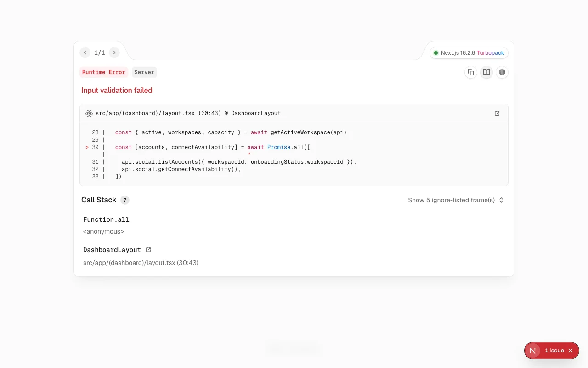
Task: Click Next.js 16.2.6 Turbopack version badge
Action: [469, 53]
